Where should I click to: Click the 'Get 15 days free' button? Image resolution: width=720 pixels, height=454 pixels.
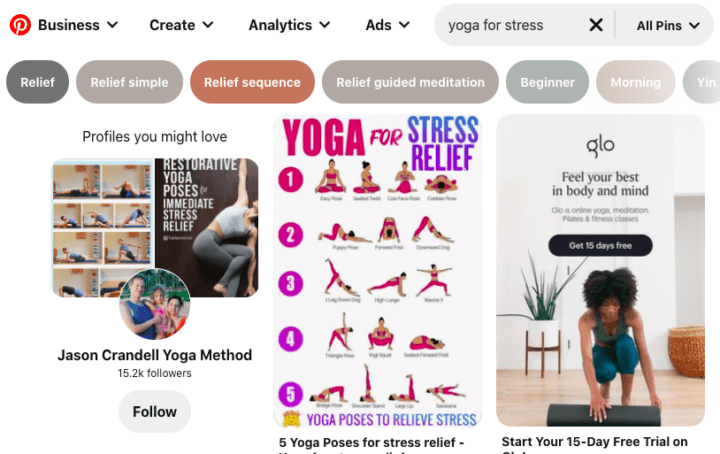pos(600,246)
